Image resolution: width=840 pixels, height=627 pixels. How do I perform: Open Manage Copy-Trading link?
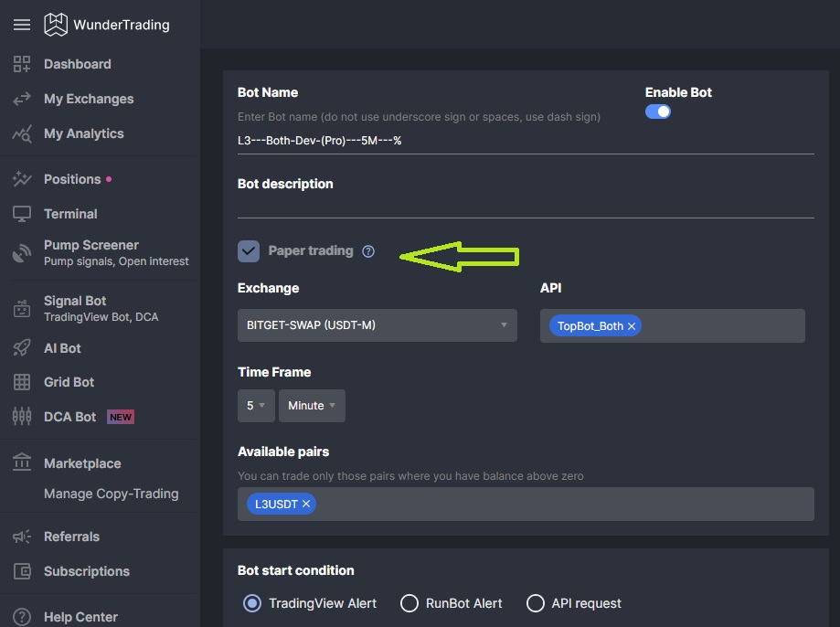(111, 494)
